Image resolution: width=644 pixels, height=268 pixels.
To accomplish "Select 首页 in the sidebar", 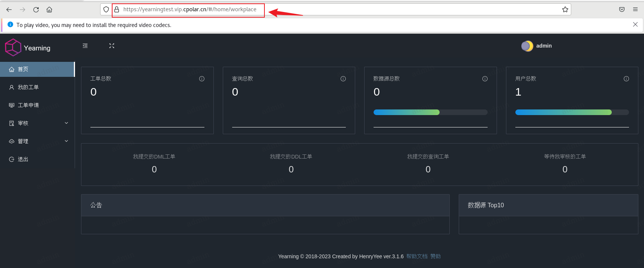I will click(x=38, y=69).
